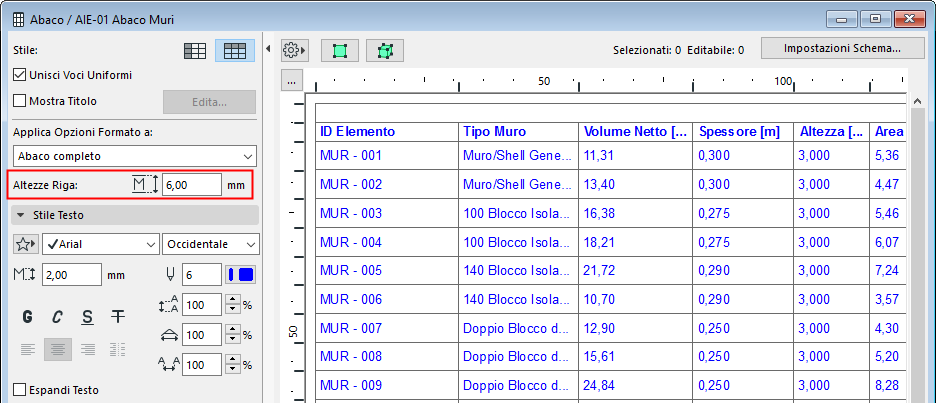Click width scale 100 field
The width and height of the screenshot is (936, 403).
coord(202,335)
